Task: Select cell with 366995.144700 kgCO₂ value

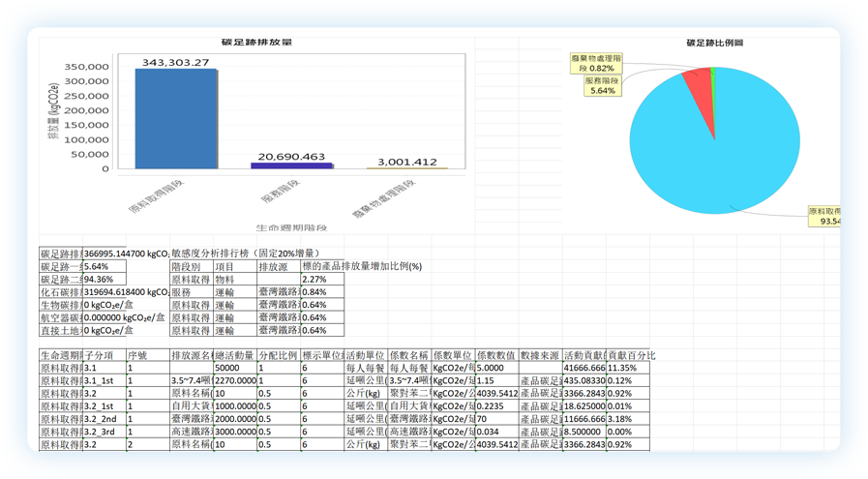Action: tap(126, 254)
